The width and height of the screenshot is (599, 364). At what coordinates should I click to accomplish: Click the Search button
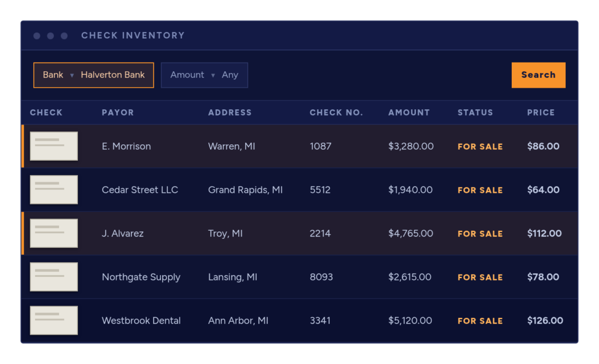539,75
